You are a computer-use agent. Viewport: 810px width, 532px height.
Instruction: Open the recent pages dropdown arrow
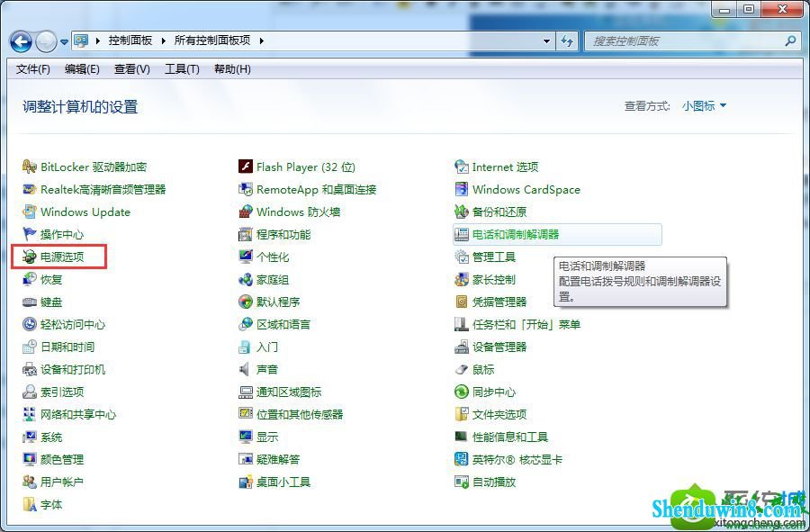64,41
